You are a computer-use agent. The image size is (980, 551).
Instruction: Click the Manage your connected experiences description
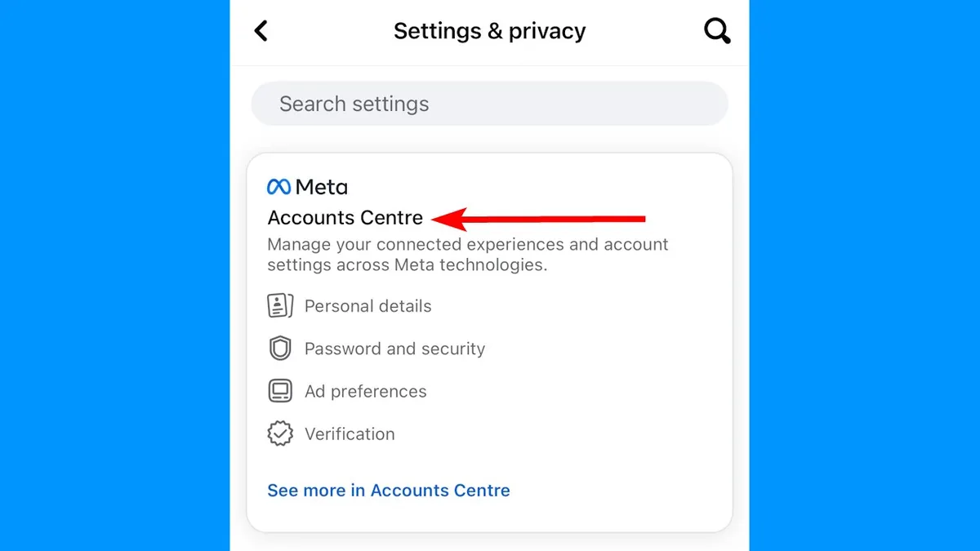pos(468,255)
